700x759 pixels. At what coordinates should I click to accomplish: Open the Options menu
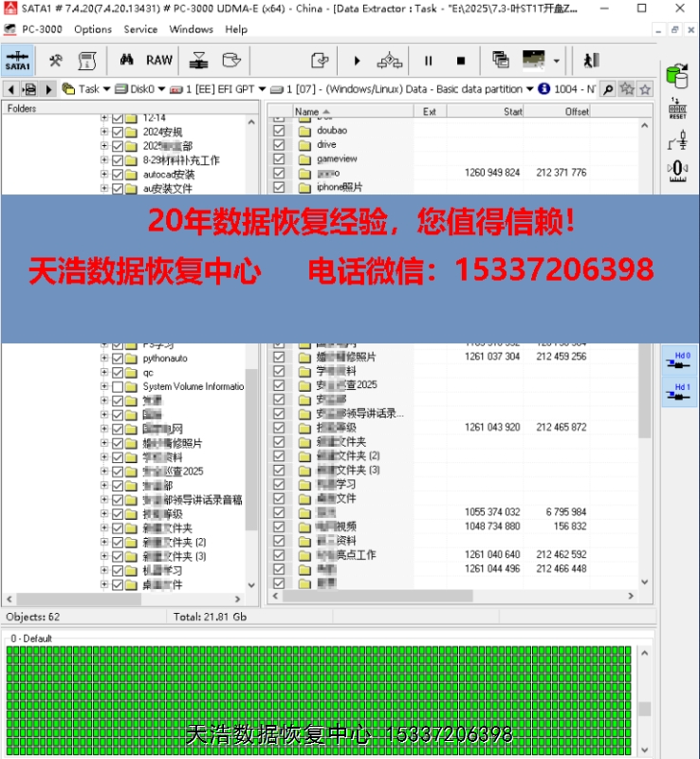93,29
